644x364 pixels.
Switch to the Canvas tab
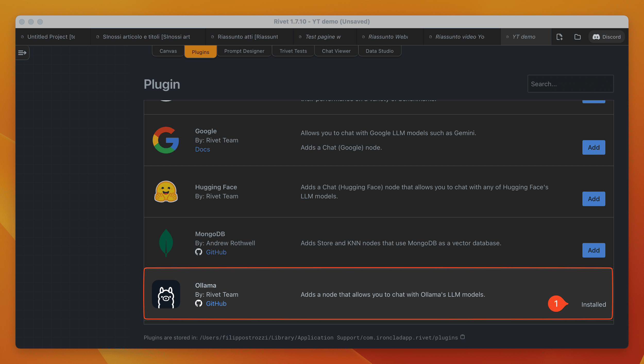(168, 51)
